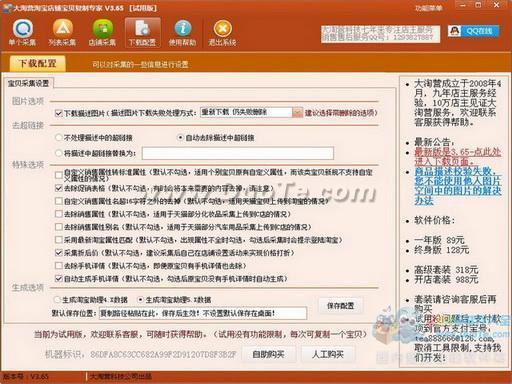Toggle 下载描述图片 checkbox
Viewport: 512px width, 384px height.
pos(59,113)
